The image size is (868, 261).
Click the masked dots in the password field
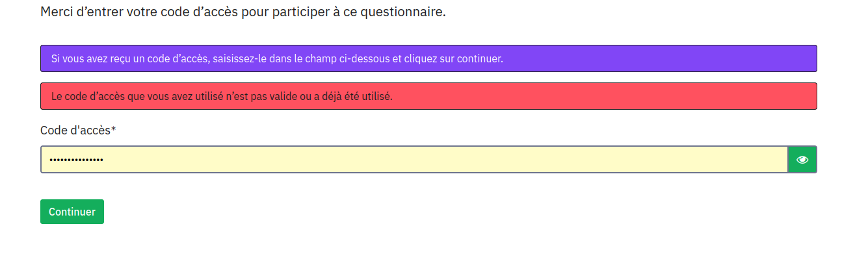[77, 160]
